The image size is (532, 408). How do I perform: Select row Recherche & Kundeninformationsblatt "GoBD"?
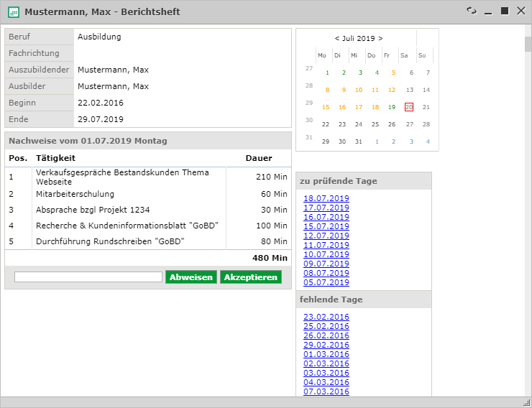148,226
